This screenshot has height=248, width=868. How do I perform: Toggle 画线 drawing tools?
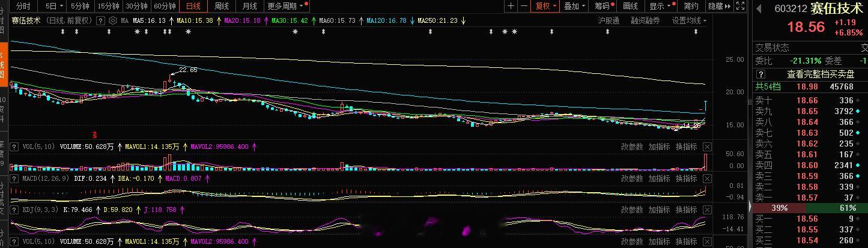click(630, 6)
